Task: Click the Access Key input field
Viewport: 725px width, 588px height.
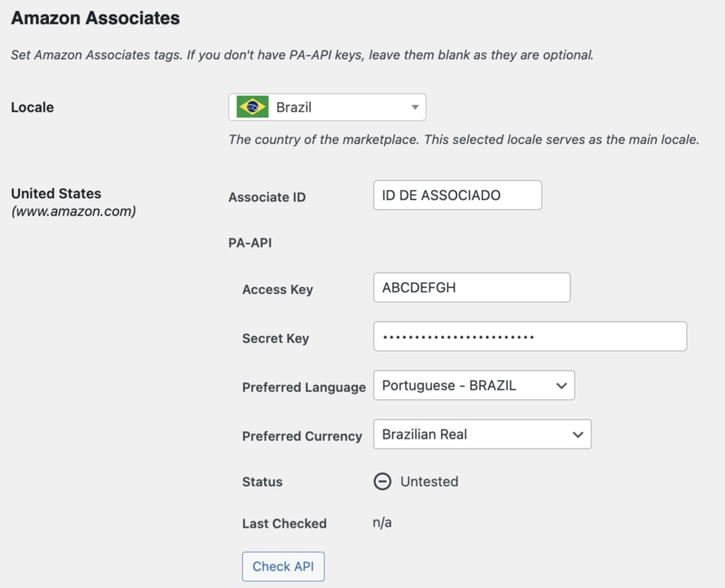Action: 471,287
